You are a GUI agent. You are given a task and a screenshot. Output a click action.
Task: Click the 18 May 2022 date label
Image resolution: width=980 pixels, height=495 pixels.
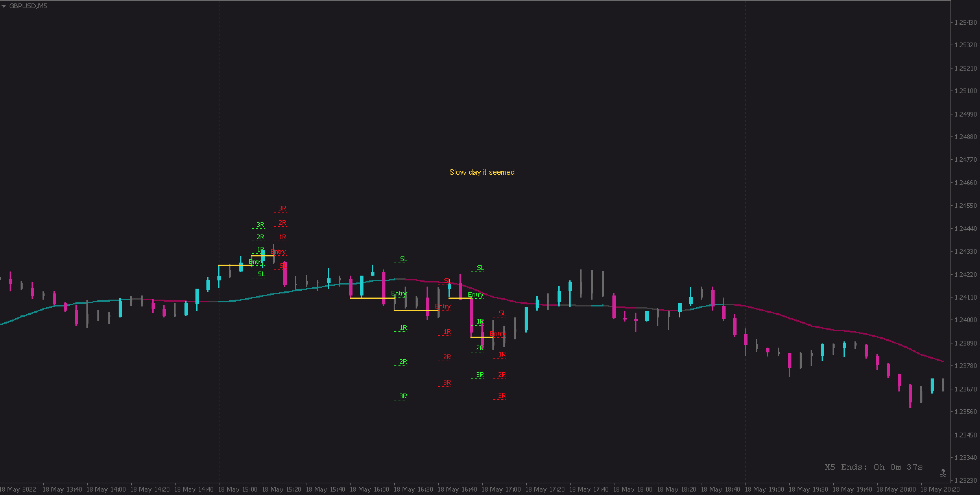tap(18, 489)
